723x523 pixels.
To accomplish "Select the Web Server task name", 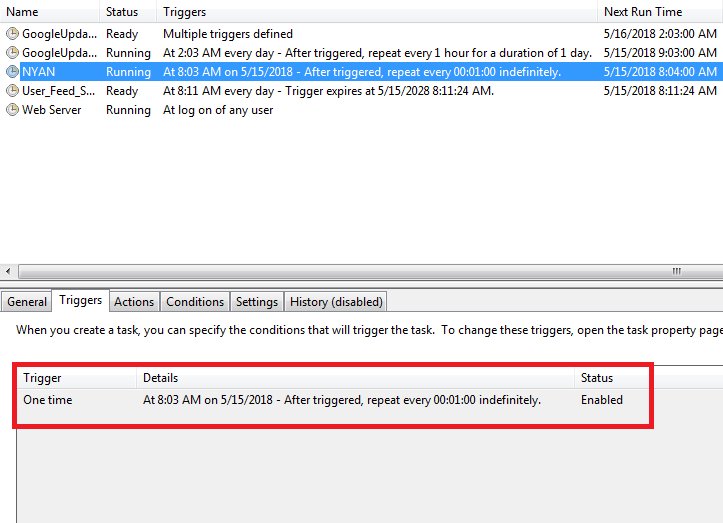I will [x=52, y=110].
